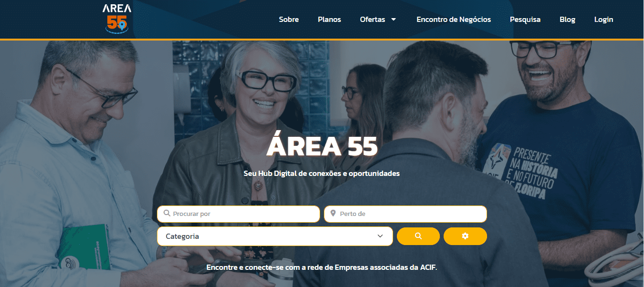Go to the Planos page
This screenshot has width=644, height=287.
coord(329,20)
